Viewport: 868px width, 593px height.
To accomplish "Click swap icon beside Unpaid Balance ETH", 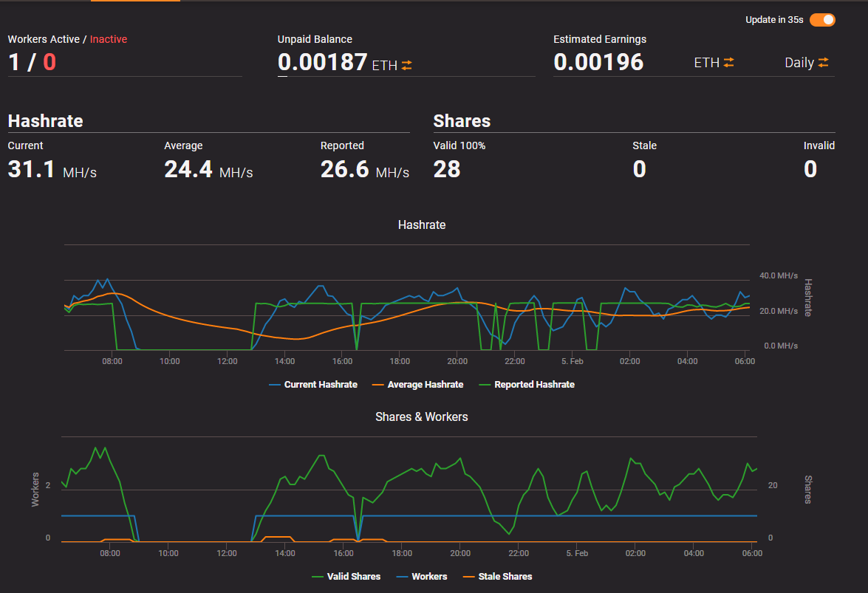I will pyautogui.click(x=407, y=65).
